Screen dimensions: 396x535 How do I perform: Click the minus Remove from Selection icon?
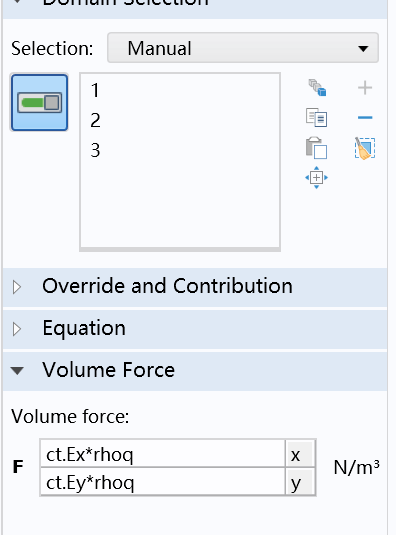coord(365,118)
